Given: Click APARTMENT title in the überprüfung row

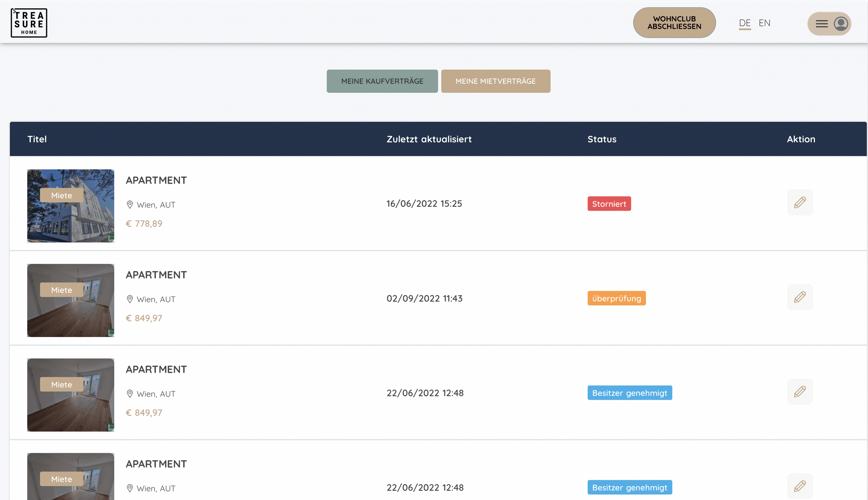Looking at the screenshot, I should click(x=156, y=275).
